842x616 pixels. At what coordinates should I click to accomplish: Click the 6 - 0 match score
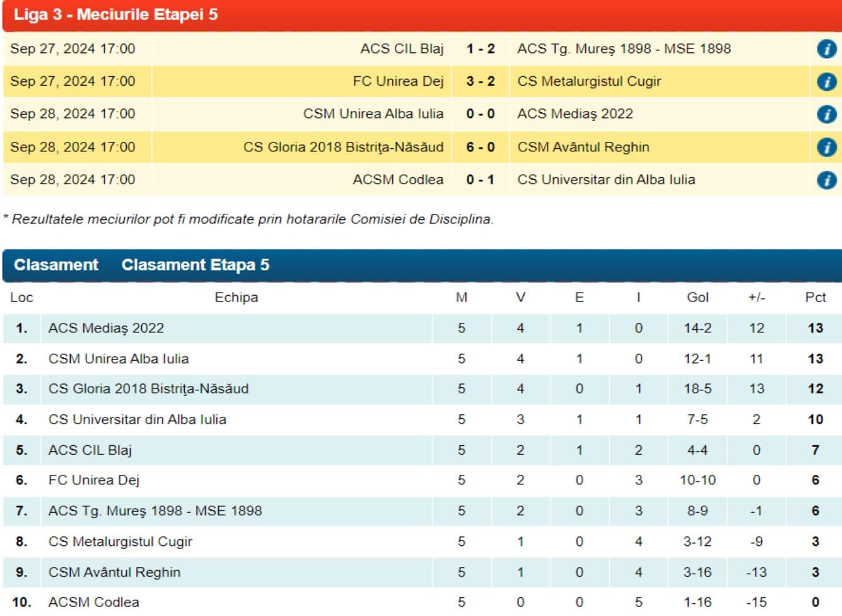pos(481,147)
